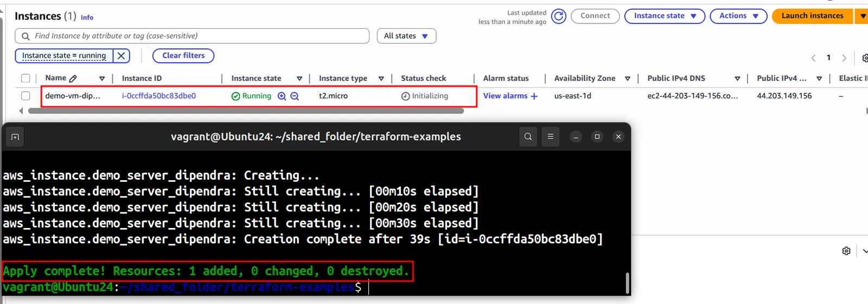Select the ec2-44-203-149-156 DNS cell
This screenshot has height=304, width=868.
pos(692,96)
